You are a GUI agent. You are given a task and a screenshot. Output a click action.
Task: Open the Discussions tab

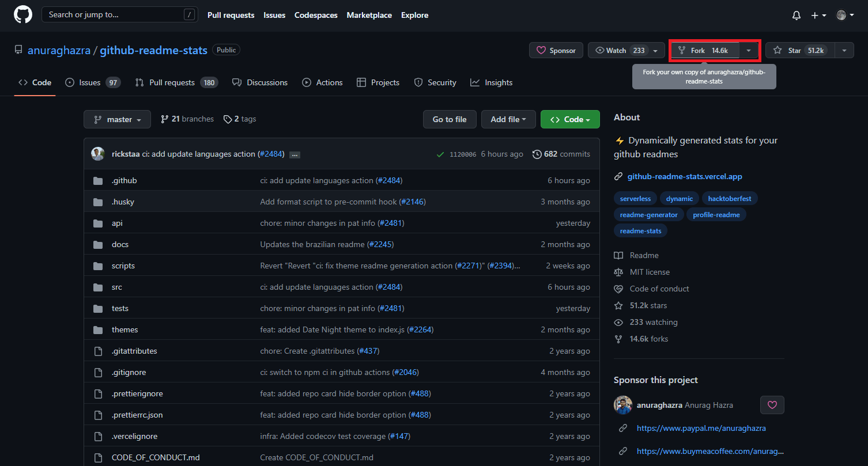[259, 82]
